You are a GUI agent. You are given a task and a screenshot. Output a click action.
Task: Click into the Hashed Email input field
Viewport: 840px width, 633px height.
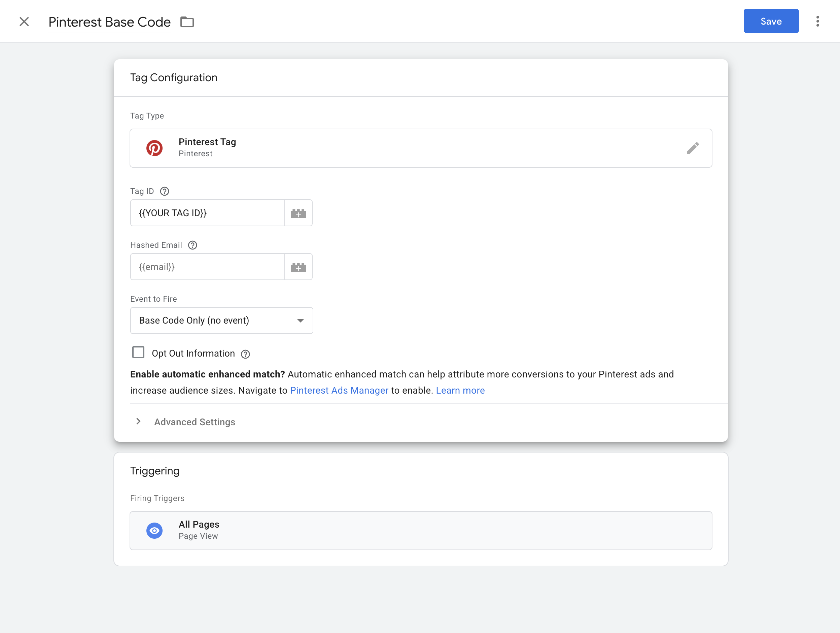point(207,267)
